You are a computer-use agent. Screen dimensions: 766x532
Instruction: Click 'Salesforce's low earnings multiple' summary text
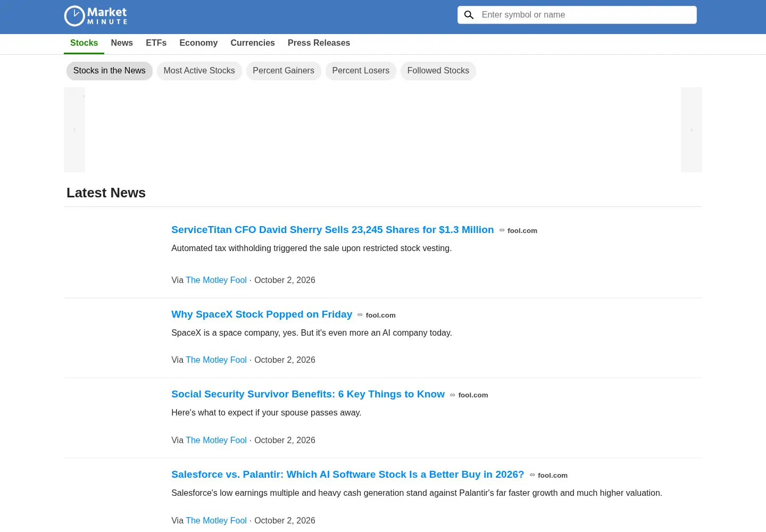tap(417, 493)
